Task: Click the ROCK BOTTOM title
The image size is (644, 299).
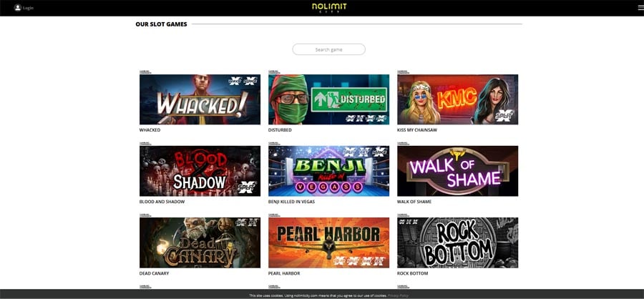Action: tap(412, 273)
